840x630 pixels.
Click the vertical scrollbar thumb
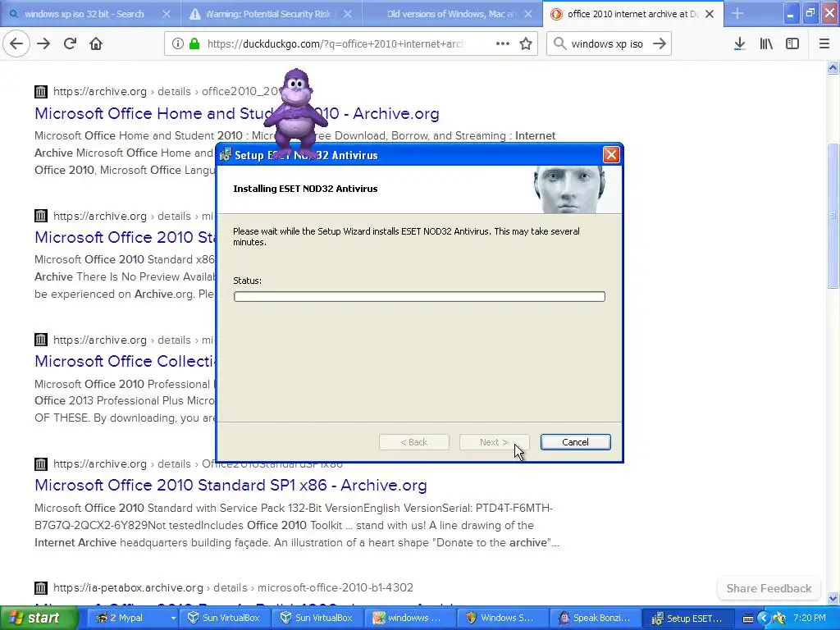[x=833, y=216]
